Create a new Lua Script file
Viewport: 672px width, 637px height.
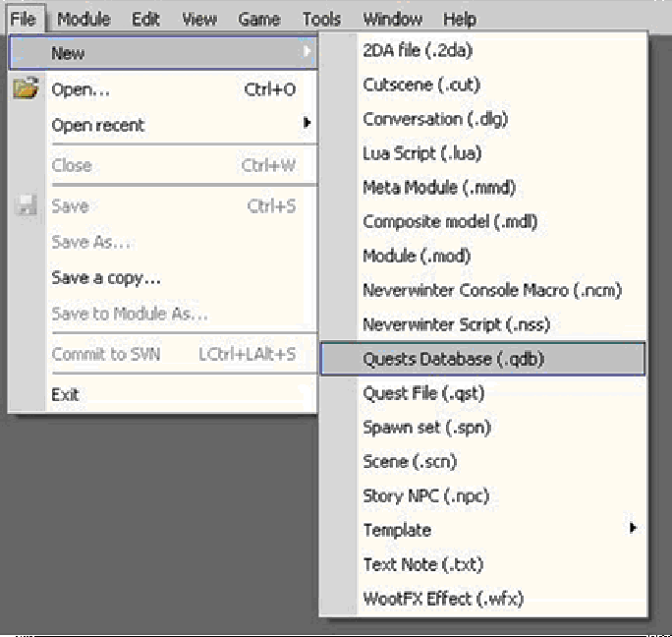point(421,153)
